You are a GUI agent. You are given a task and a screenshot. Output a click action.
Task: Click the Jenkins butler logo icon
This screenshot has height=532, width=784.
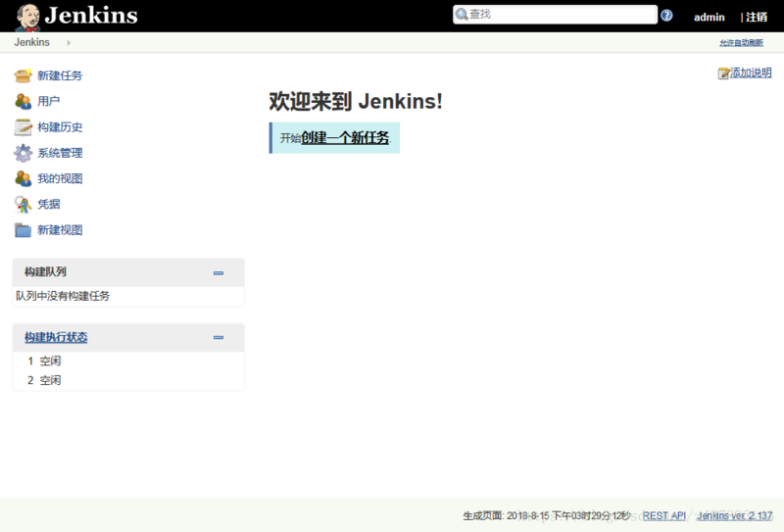[28, 17]
